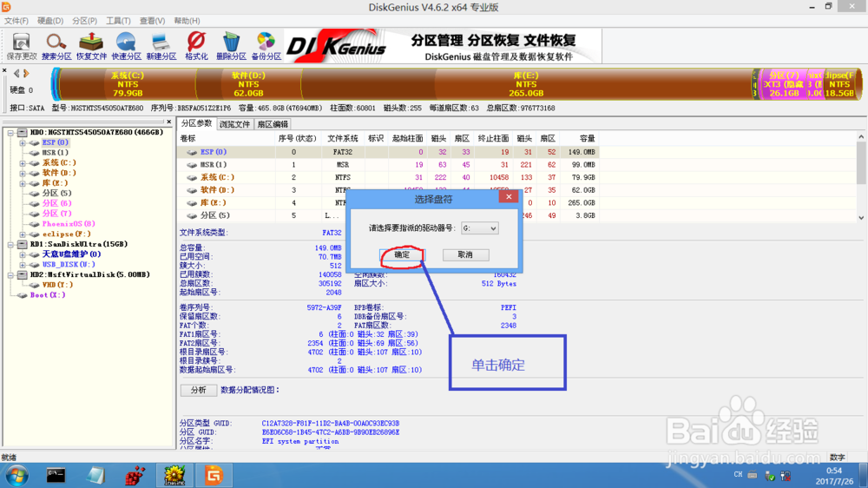Expand the eclipse(F:) tree node
868x488 pixels.
click(23, 234)
